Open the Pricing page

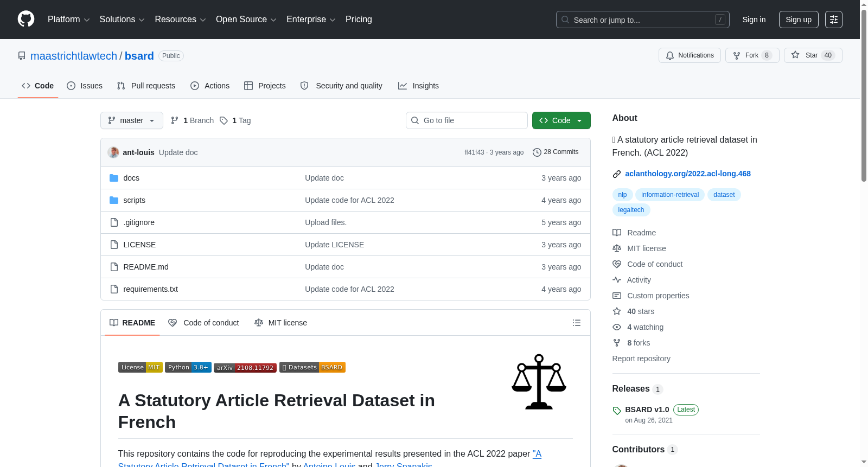pos(359,20)
